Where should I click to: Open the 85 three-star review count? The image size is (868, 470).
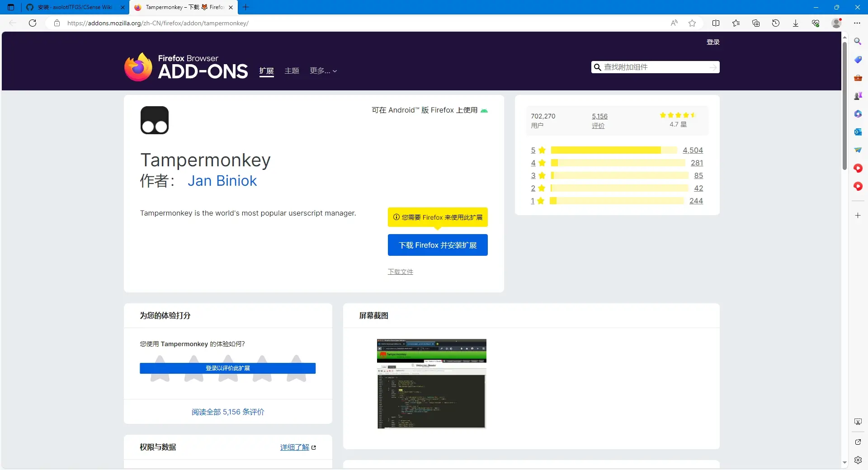(698, 175)
